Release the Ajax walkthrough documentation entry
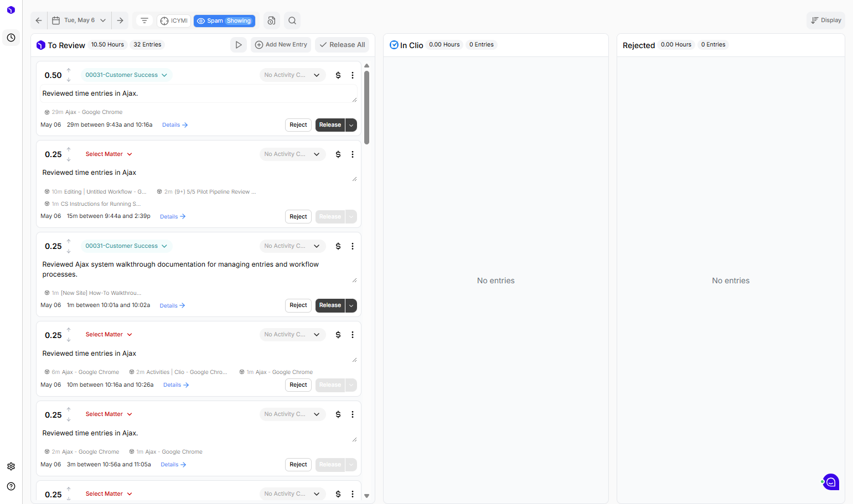Image resolution: width=853 pixels, height=504 pixels. 330,305
